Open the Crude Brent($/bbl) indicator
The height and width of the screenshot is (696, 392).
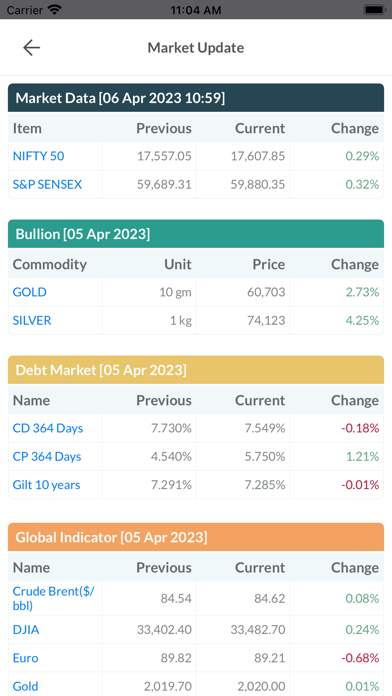tap(53, 598)
